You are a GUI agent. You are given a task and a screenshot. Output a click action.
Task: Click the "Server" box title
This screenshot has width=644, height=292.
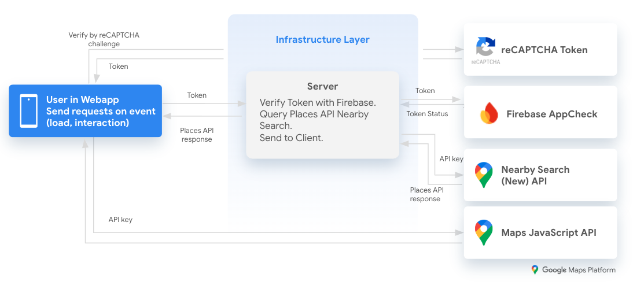[x=322, y=86]
